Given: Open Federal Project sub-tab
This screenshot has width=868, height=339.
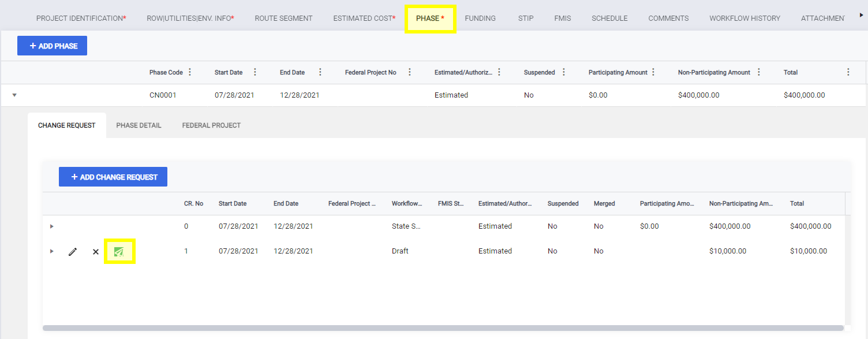Looking at the screenshot, I should (211, 125).
